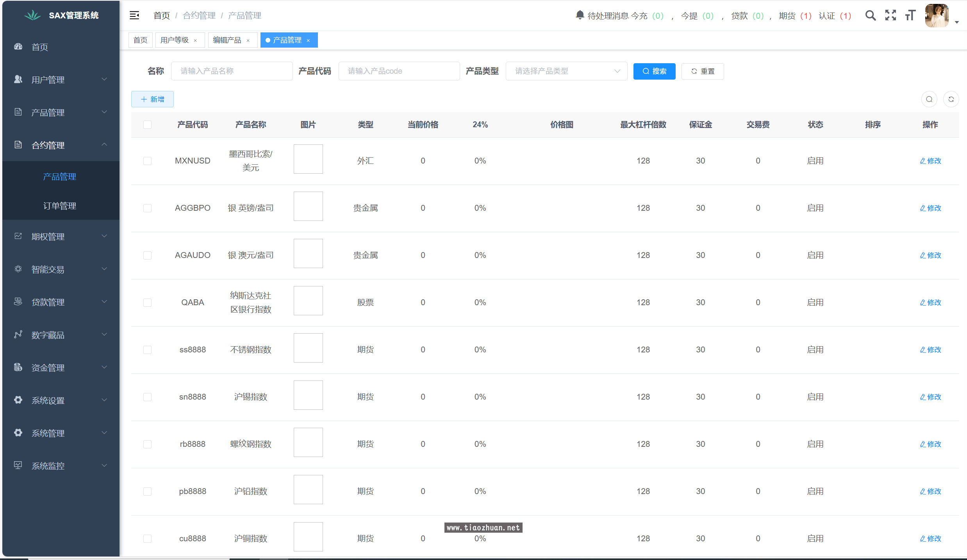Close the 用户等级 tab
This screenshot has height=560, width=967.
pos(195,41)
